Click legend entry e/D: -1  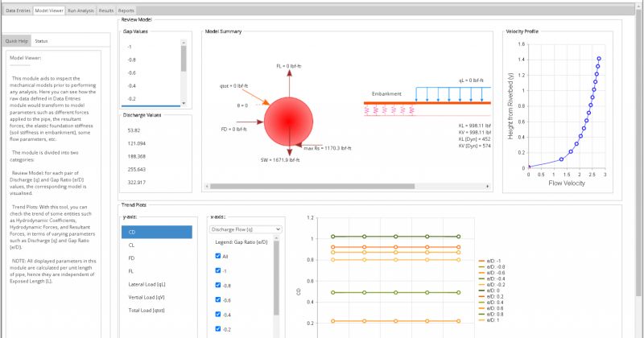click(x=489, y=262)
